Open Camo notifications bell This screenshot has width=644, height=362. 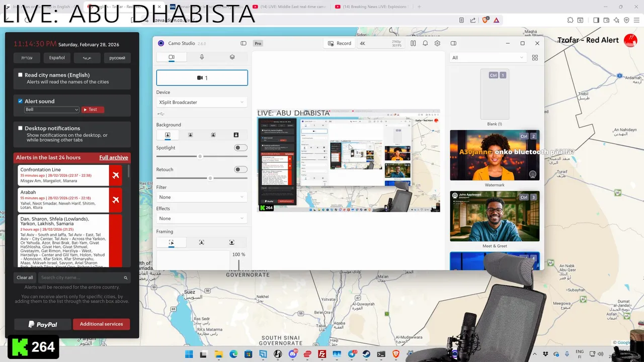click(425, 43)
